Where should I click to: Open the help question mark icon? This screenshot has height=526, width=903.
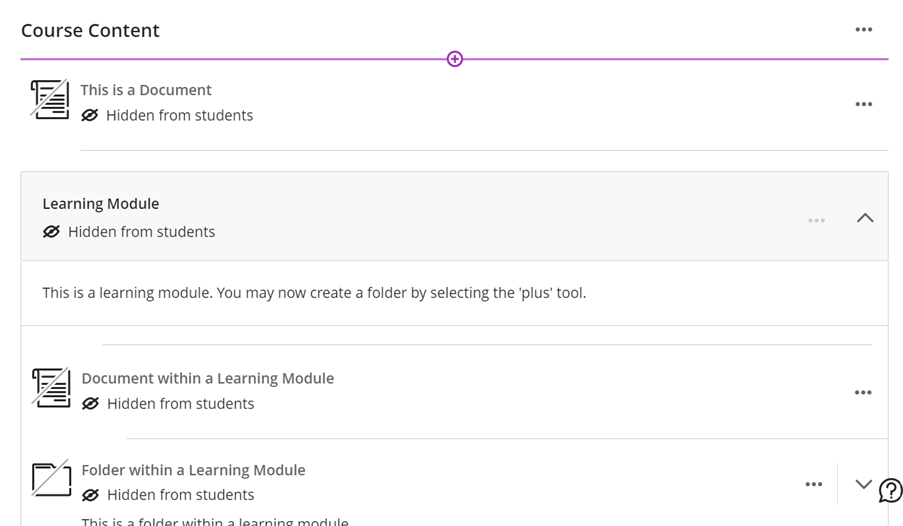pyautogui.click(x=890, y=491)
